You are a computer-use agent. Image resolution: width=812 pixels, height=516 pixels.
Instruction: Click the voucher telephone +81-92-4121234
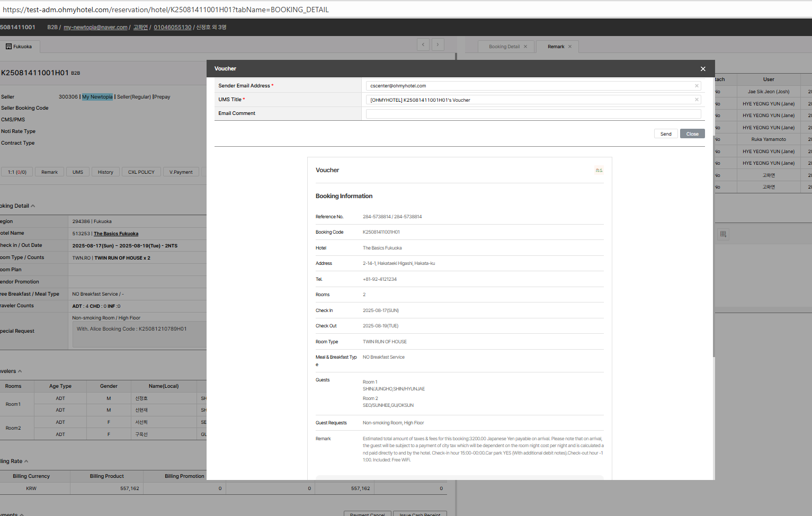tap(380, 279)
